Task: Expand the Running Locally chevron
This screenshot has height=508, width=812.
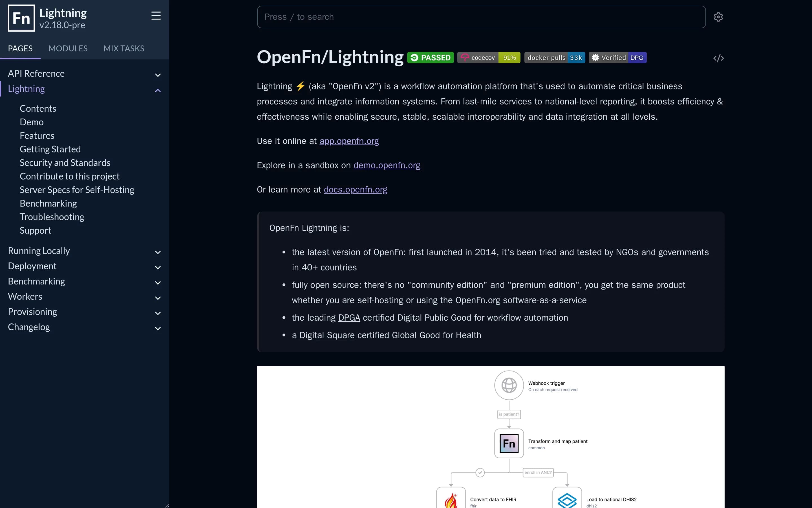Action: pos(158,252)
